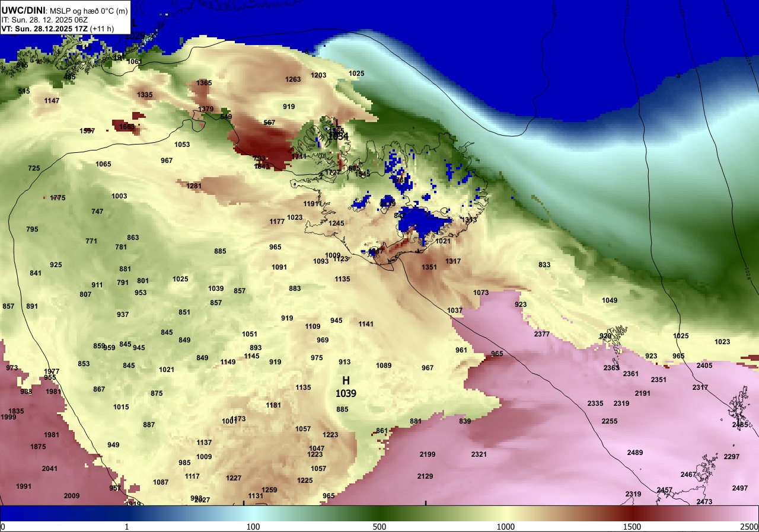Image resolution: width=759 pixels, height=532 pixels.
Task: Click the height value 1227
Action: point(234,478)
